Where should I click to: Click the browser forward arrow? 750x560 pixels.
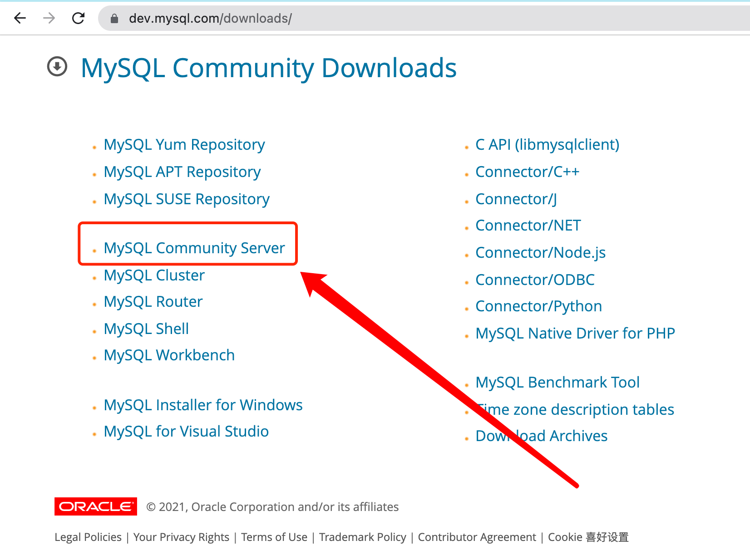(x=49, y=18)
